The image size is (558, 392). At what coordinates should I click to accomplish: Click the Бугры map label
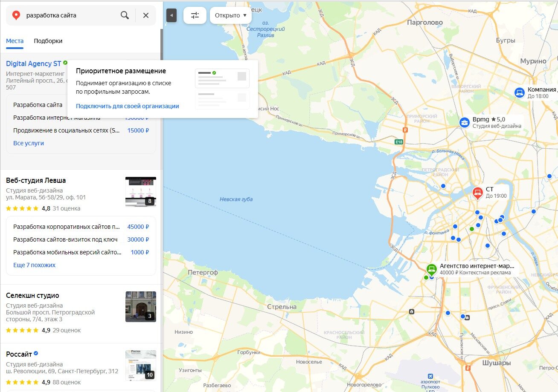(506, 40)
